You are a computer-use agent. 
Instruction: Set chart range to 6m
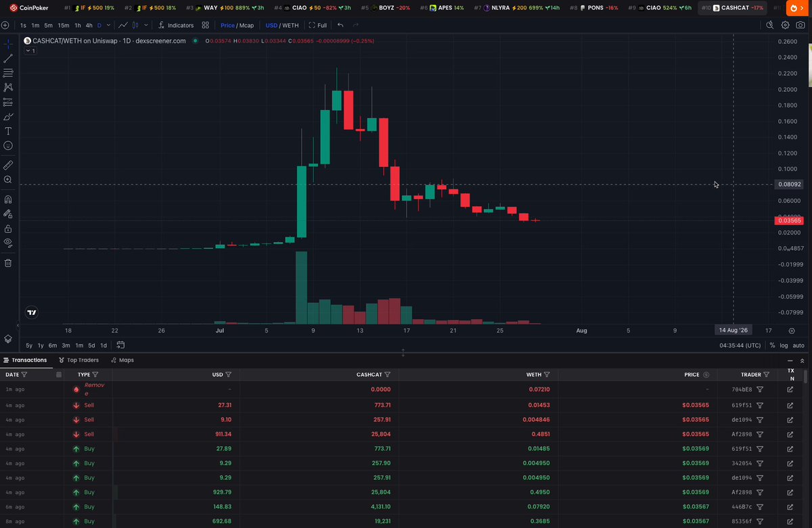click(x=53, y=345)
